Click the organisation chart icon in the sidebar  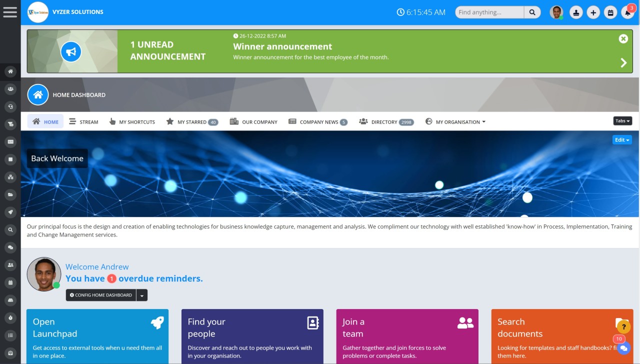tap(10, 177)
